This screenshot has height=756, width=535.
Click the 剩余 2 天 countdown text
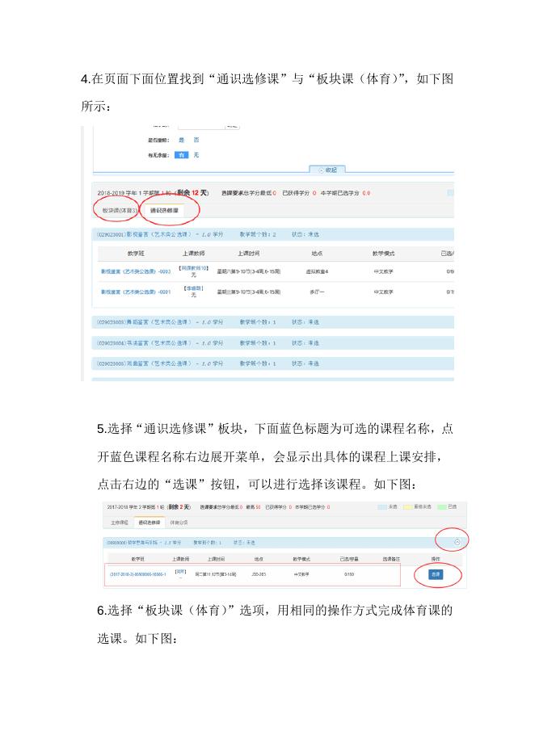click(x=179, y=507)
